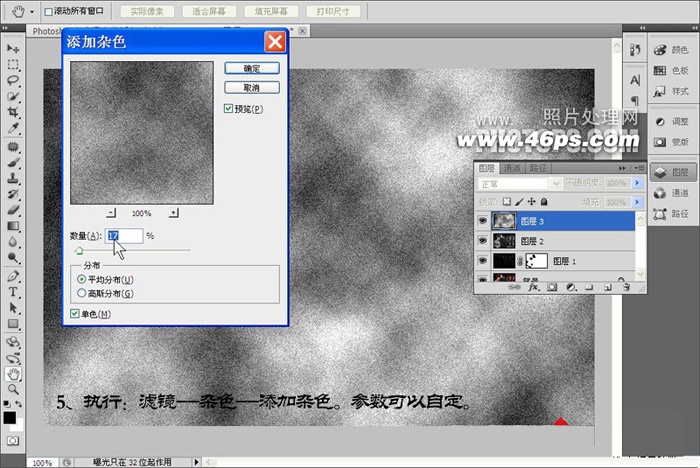
Task: Open the 色板 panel
Action: (672, 70)
